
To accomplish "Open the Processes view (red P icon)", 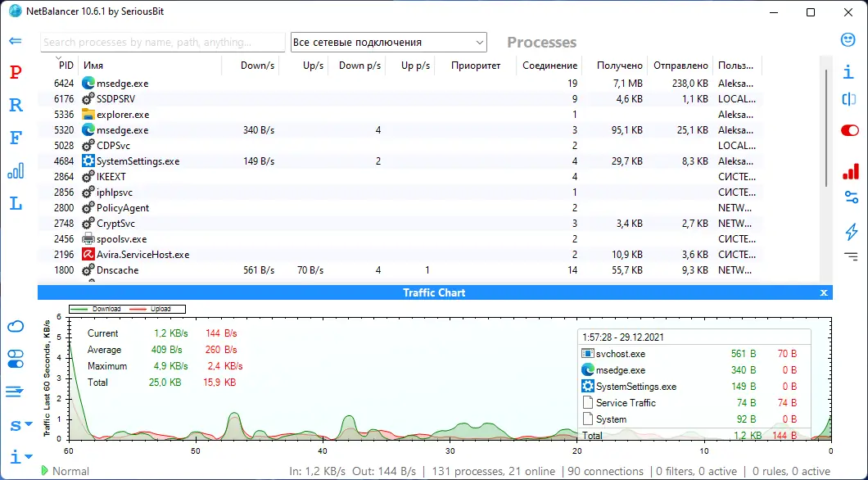I will pyautogui.click(x=16, y=72).
